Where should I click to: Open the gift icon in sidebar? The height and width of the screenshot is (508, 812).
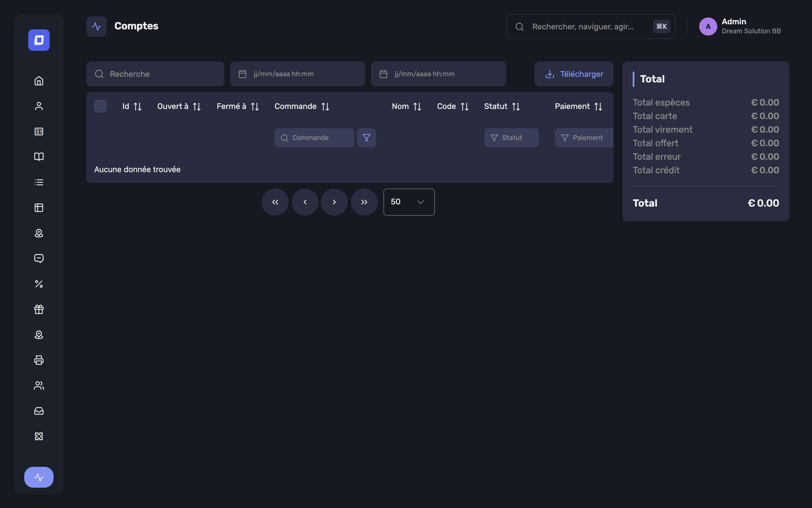[x=39, y=309]
